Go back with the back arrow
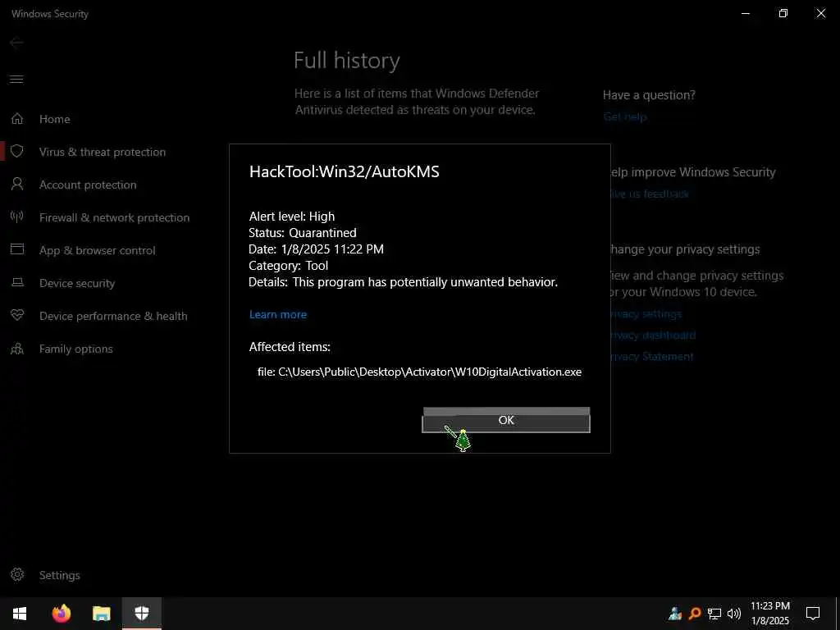Screen dimensions: 840x630 [16, 43]
